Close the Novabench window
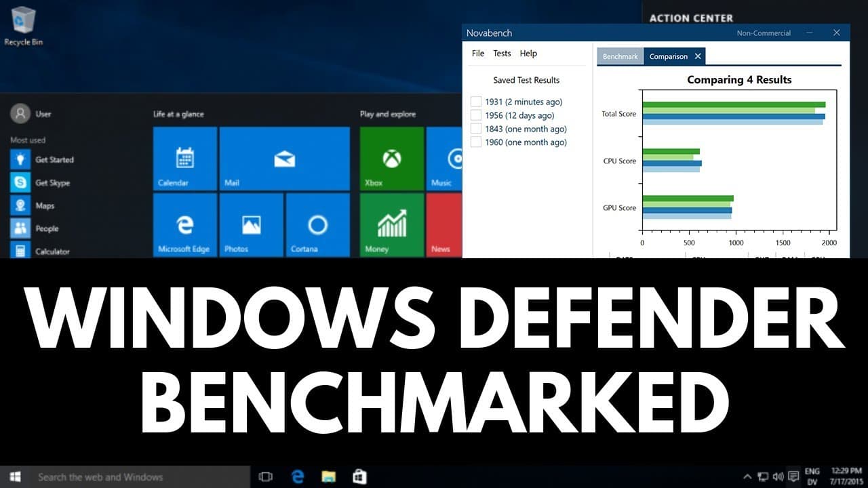The width and height of the screenshot is (868, 488). click(837, 33)
